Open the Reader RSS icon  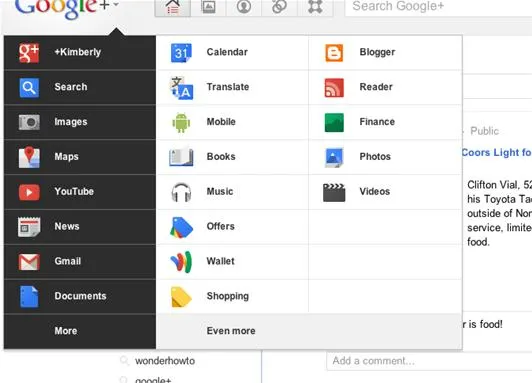pyautogui.click(x=334, y=88)
